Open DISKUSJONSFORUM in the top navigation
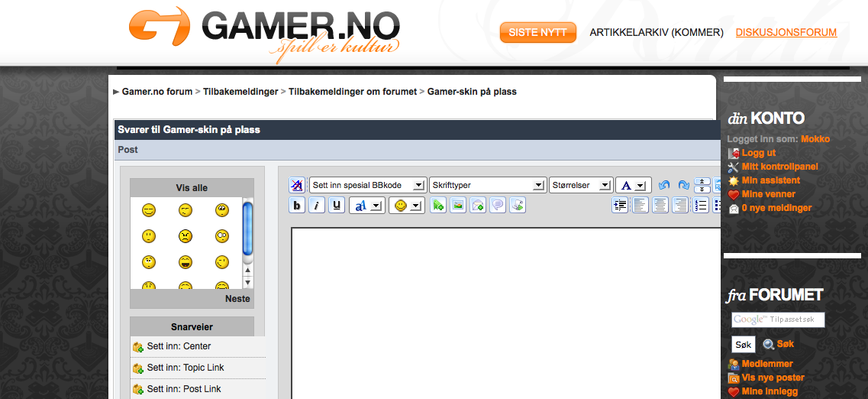The width and height of the screenshot is (868, 399). click(x=786, y=33)
